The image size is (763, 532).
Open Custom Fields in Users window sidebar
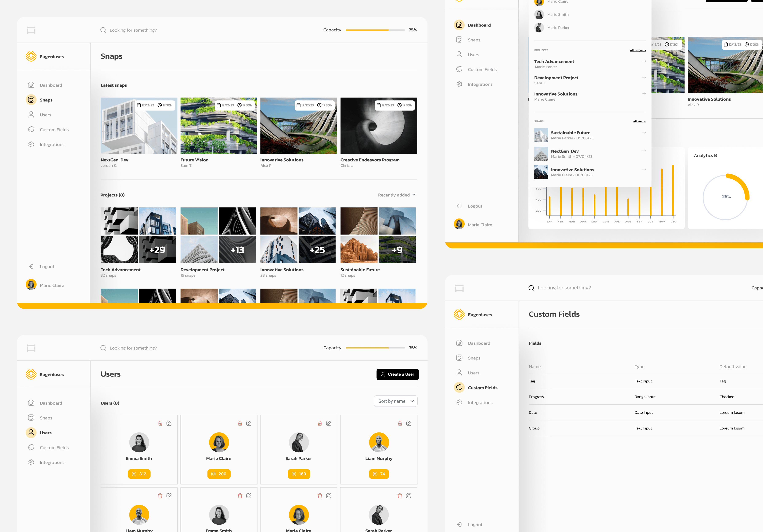coord(48,448)
